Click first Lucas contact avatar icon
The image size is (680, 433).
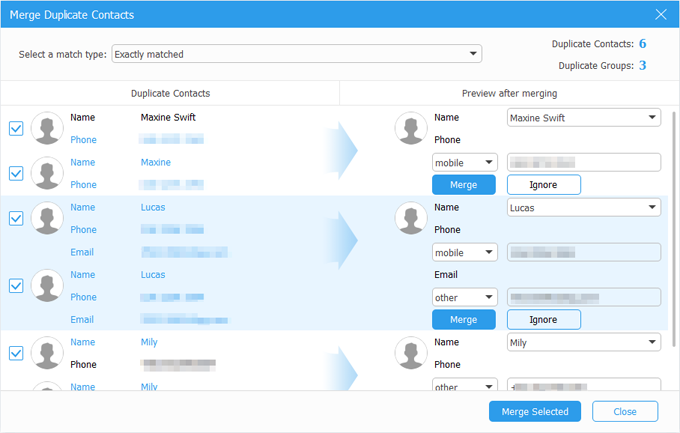tap(47, 218)
